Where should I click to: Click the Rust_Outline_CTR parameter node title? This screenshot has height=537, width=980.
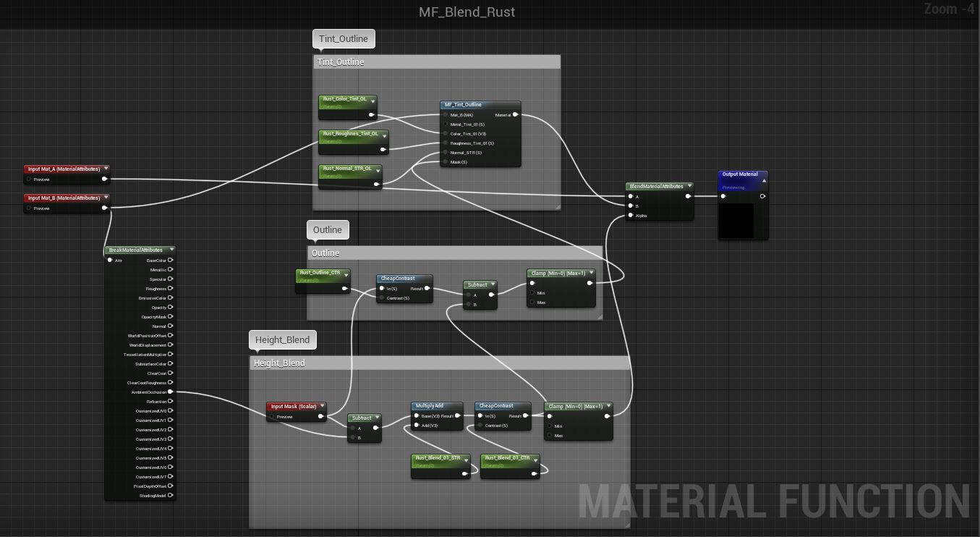319,274
